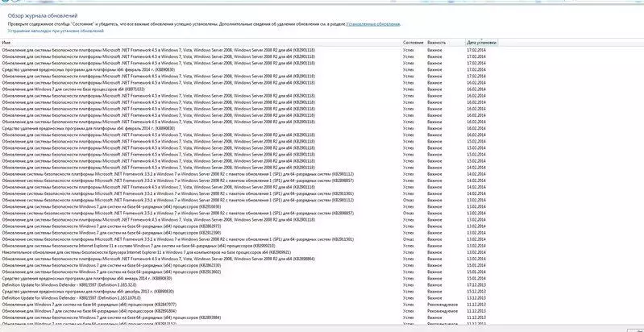This screenshot has width=644, height=332.
Task: Select KB2898857 update row with 'Отказ' status
Action: pyautogui.click(x=249, y=213)
